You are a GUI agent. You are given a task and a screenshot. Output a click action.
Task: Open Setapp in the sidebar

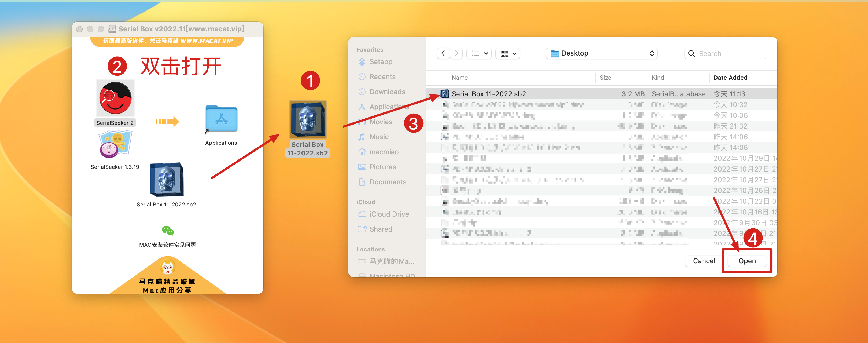pyautogui.click(x=381, y=62)
